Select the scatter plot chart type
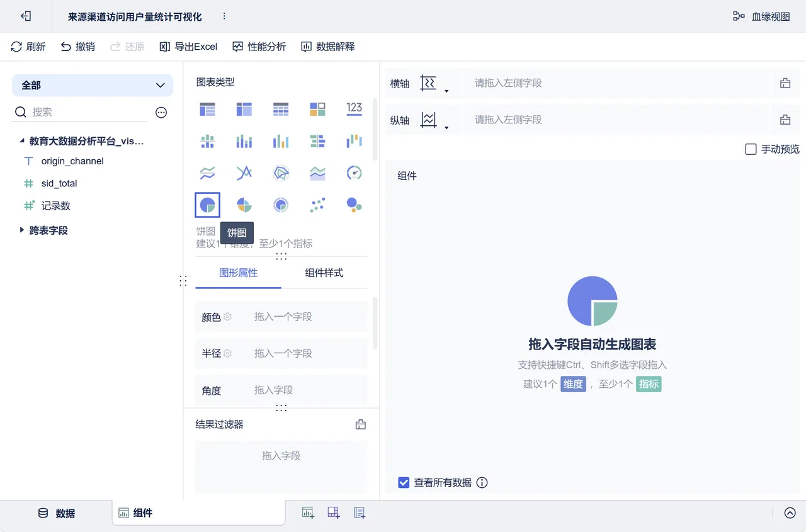The height and width of the screenshot is (532, 806). pyautogui.click(x=318, y=205)
